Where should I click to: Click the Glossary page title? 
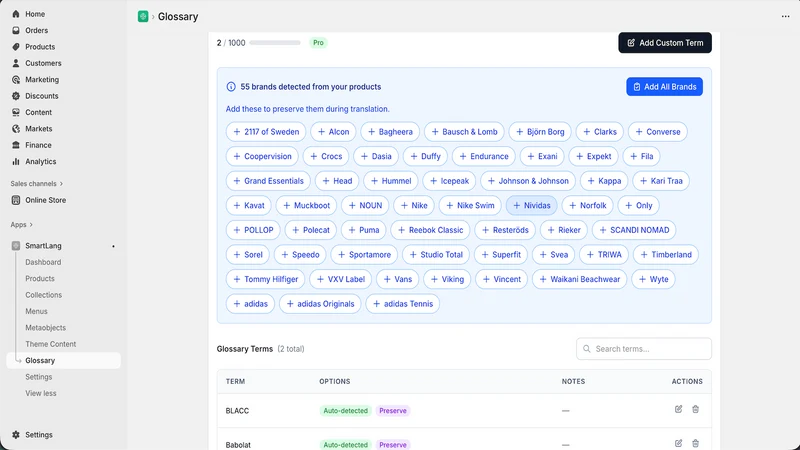coord(178,16)
